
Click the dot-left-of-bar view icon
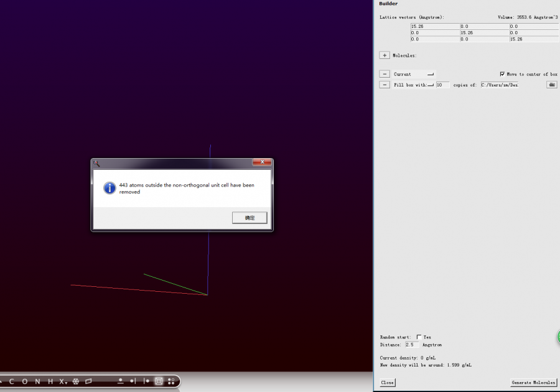tap(133, 381)
